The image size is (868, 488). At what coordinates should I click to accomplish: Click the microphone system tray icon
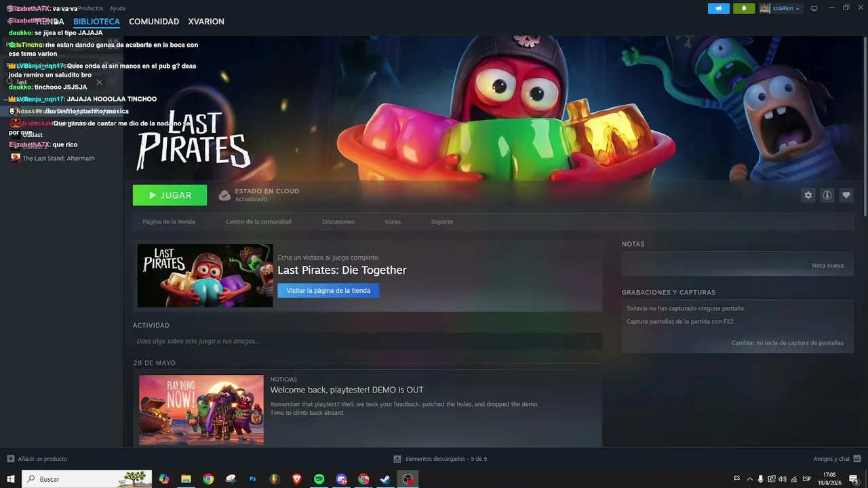[x=760, y=479]
